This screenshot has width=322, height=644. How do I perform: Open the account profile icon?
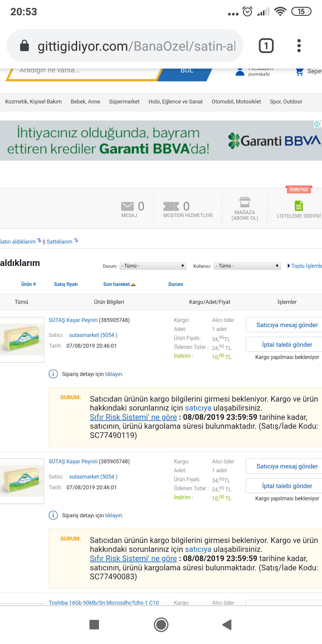tap(240, 72)
